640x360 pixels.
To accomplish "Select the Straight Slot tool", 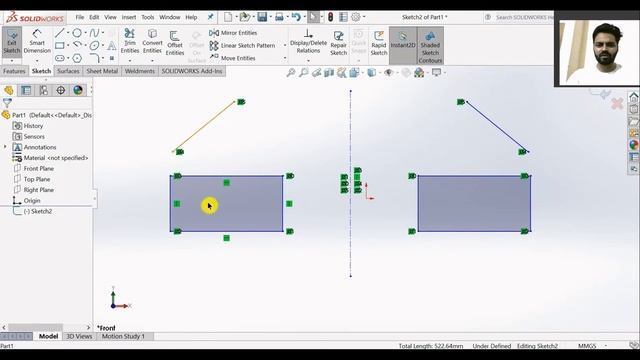I will (x=60, y=58).
